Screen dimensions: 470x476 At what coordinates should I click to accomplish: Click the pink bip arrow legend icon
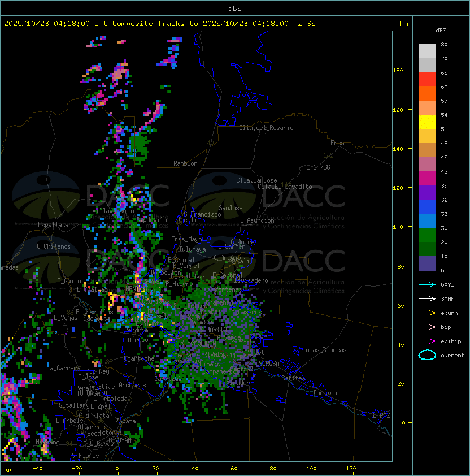[427, 327]
